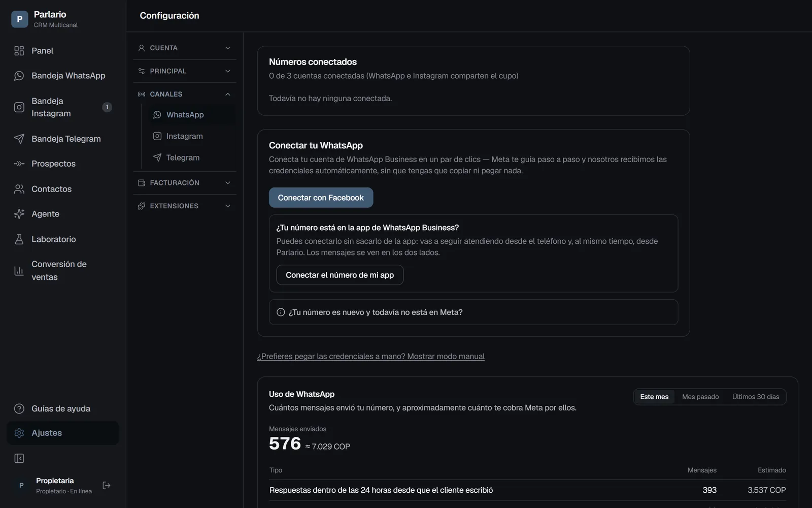Image resolution: width=812 pixels, height=508 pixels.
Task: Click Conectar con Facebook button
Action: pyautogui.click(x=321, y=198)
